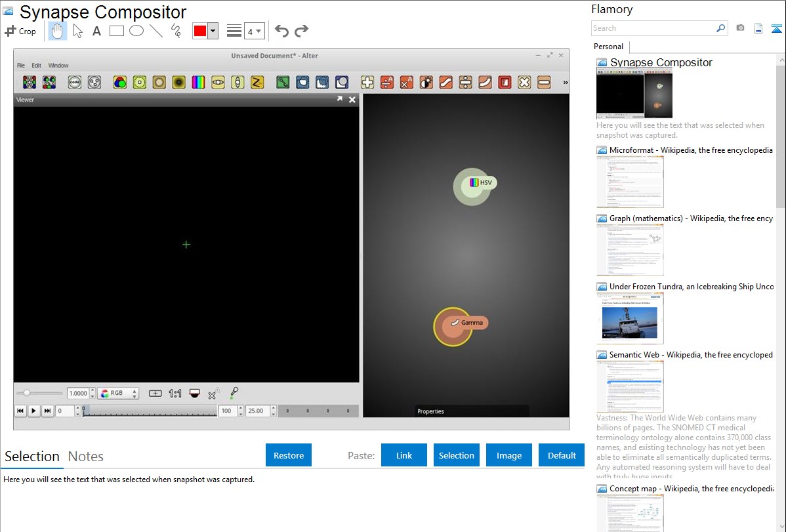Image resolution: width=786 pixels, height=532 pixels.
Task: Click the Paste Link button
Action: point(404,455)
